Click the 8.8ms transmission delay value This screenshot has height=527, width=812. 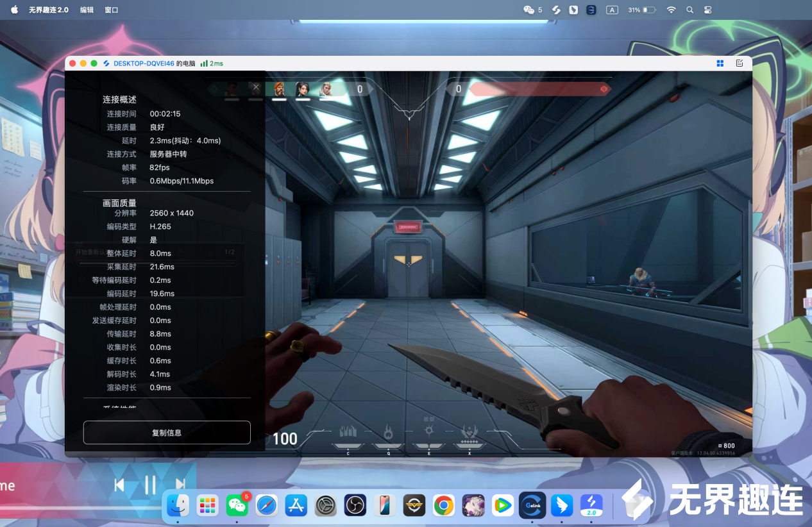(x=160, y=334)
